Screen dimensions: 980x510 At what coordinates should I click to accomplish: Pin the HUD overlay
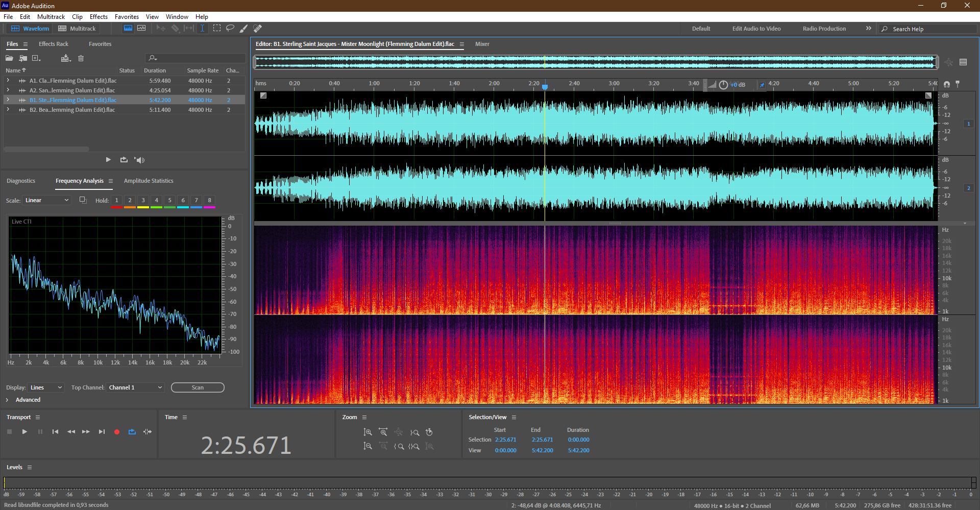pos(762,85)
